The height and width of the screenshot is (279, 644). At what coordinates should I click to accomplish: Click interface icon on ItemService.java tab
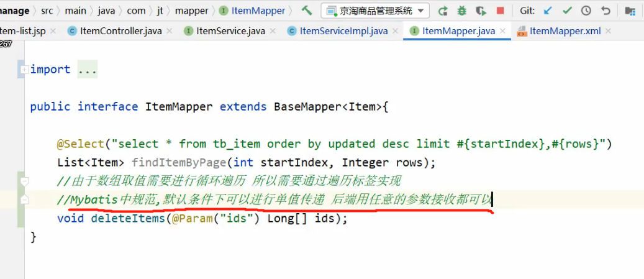(189, 31)
